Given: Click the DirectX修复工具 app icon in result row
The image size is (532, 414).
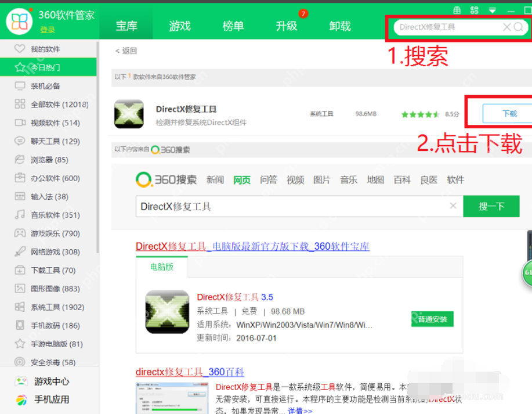Looking at the screenshot, I should point(129,114).
